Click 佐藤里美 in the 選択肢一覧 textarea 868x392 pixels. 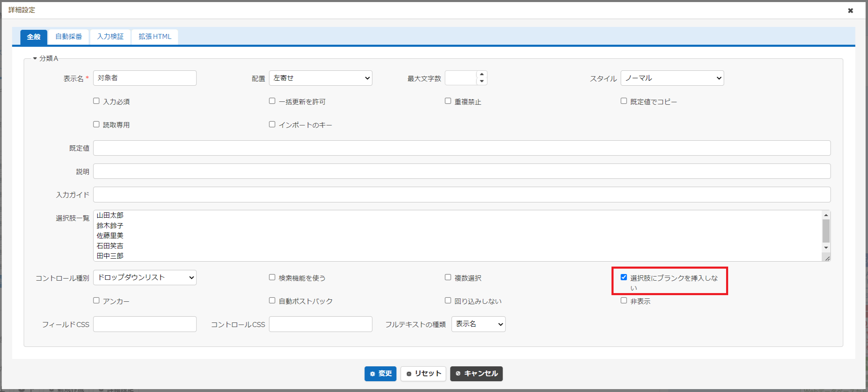tap(110, 236)
